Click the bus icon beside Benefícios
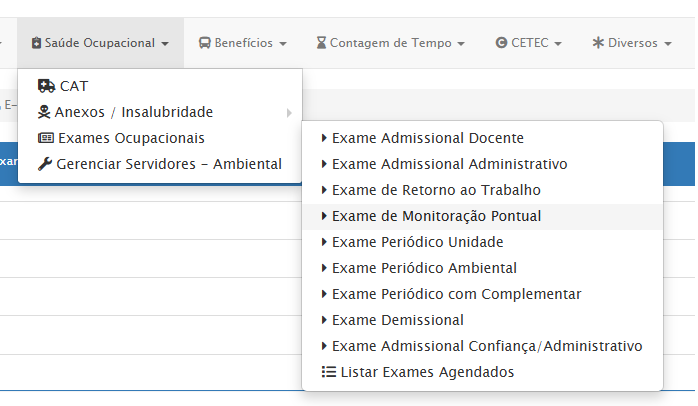This screenshot has width=698, height=406. (x=204, y=43)
